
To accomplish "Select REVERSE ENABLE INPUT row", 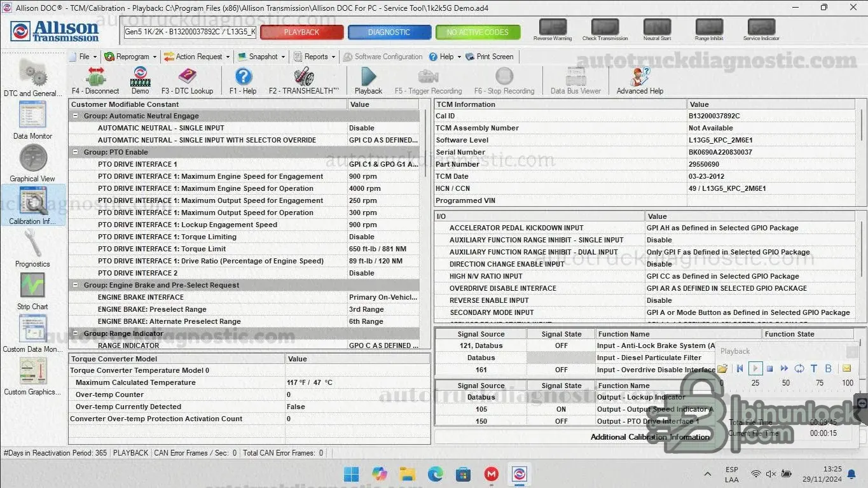I will (645, 300).
